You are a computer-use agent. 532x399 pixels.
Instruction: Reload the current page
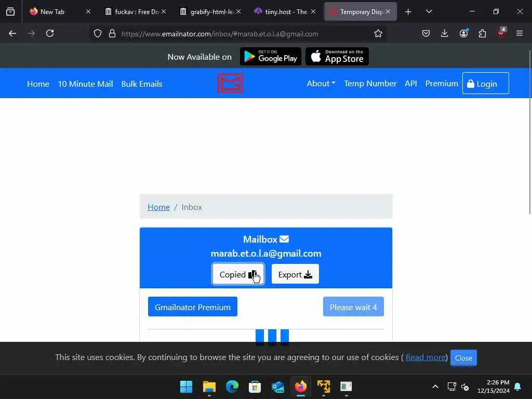tap(50, 33)
